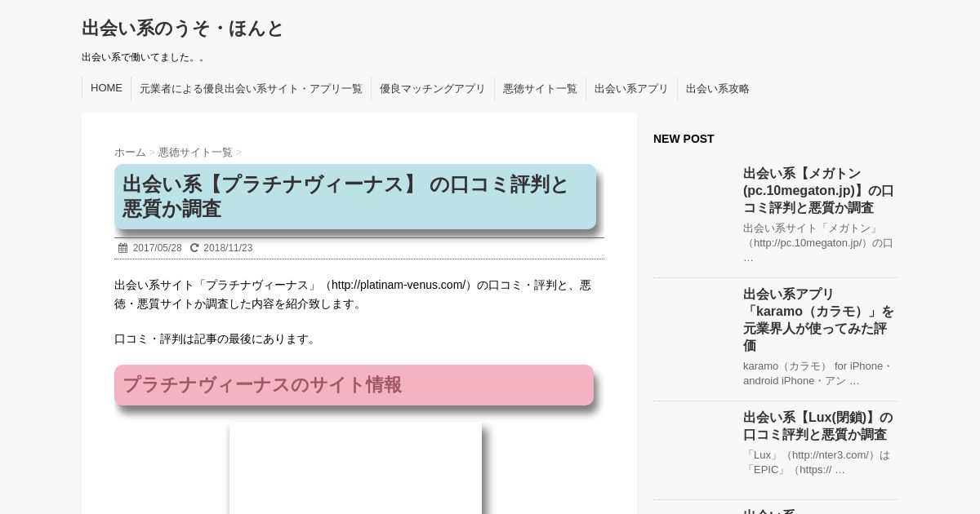Click the ホーム breadcrumb link
This screenshot has width=980, height=514.
[x=130, y=153]
